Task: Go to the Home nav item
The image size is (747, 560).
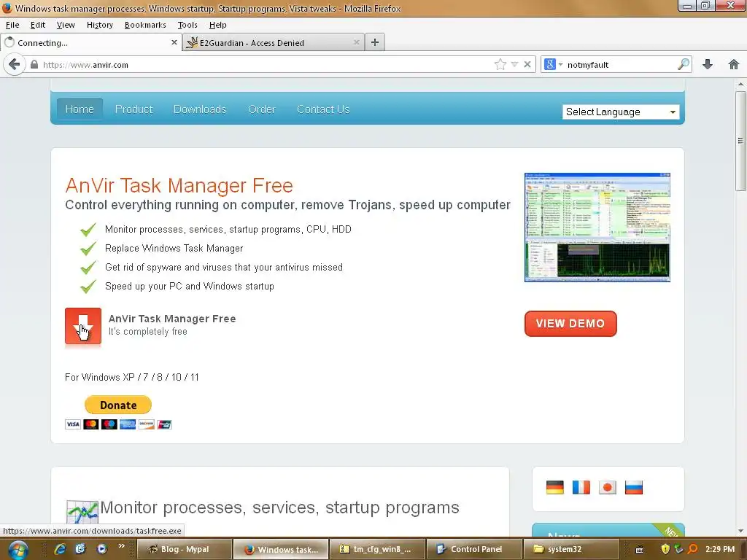Action: pyautogui.click(x=80, y=109)
